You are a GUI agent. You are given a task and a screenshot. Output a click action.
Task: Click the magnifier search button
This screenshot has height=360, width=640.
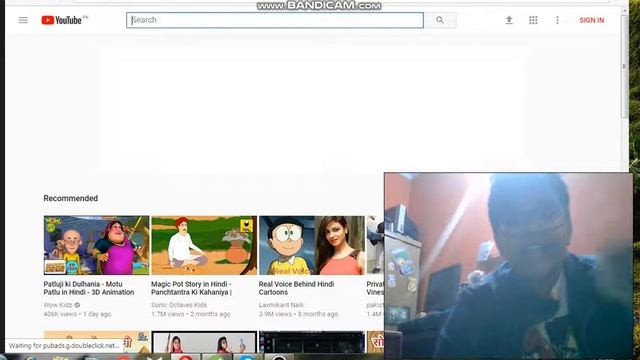coord(440,20)
